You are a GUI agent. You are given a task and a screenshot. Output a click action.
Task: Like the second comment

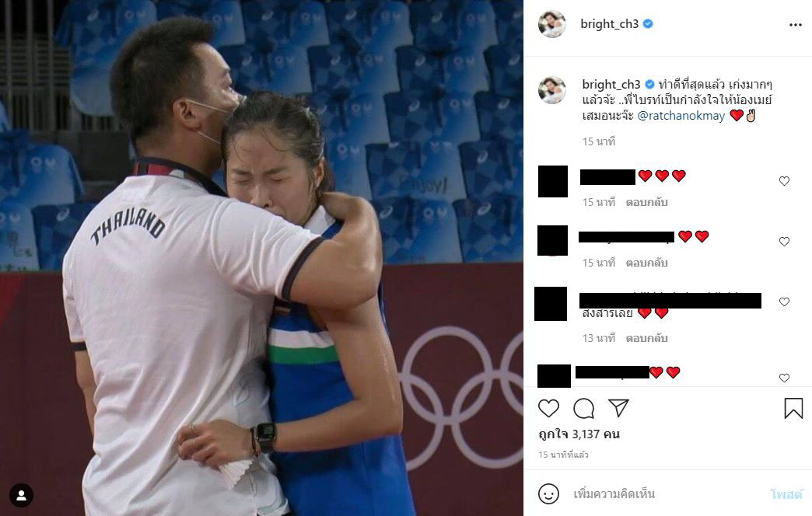pos(784,242)
